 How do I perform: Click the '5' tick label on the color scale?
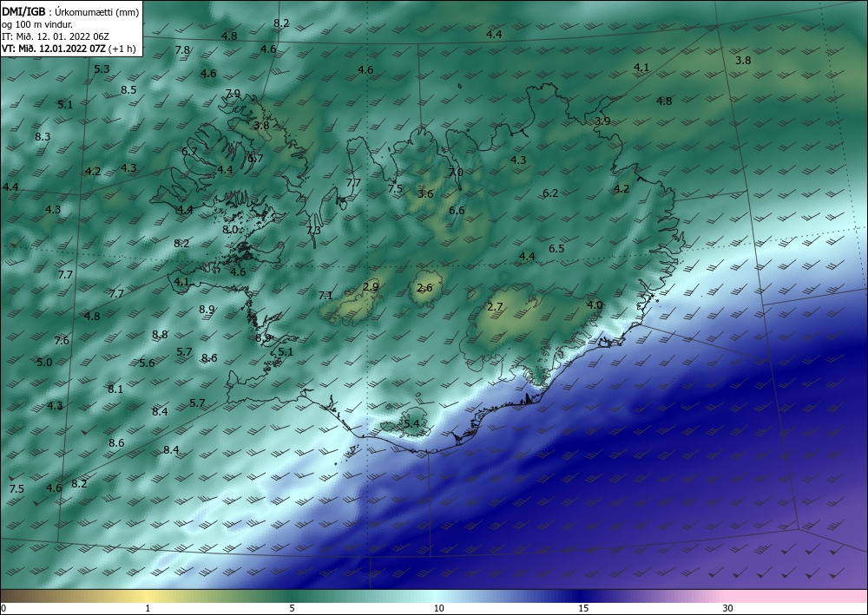click(292, 608)
